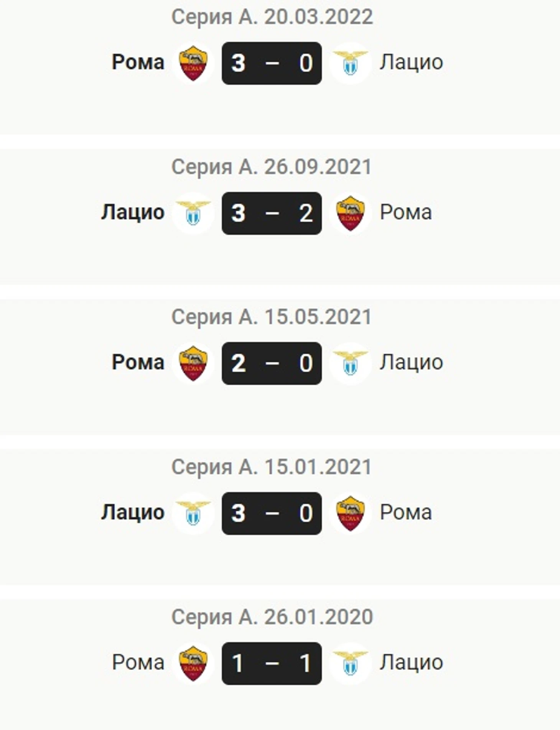The width and height of the screenshot is (560, 730).
Task: Open the 3 – 0 score on 15.01.2021
Action: pyautogui.click(x=272, y=513)
